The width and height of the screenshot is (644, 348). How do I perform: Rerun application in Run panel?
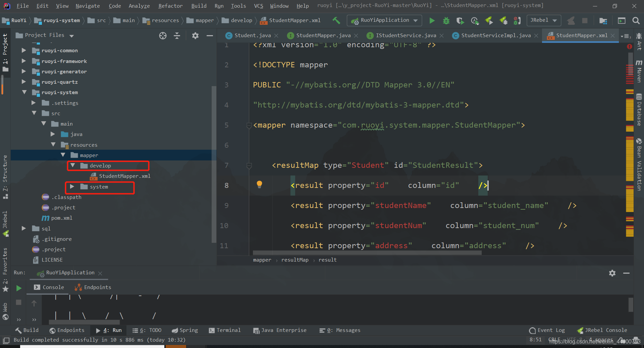coord(19,288)
